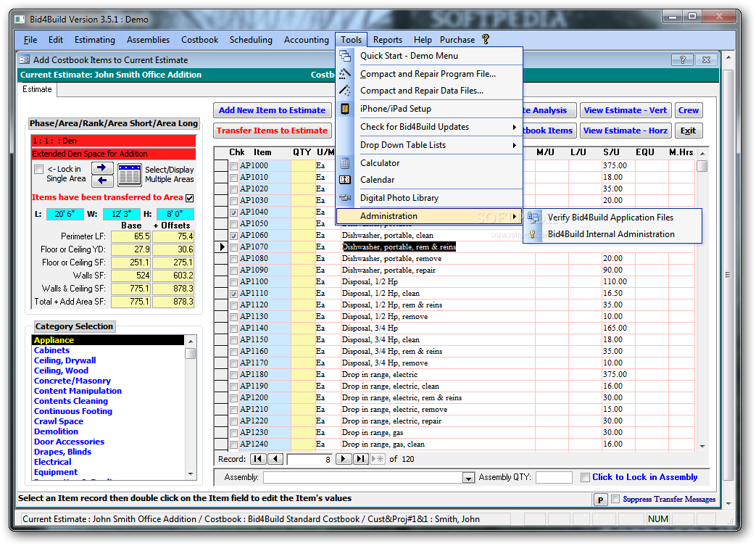Open the Scheduling menu

pos(251,40)
